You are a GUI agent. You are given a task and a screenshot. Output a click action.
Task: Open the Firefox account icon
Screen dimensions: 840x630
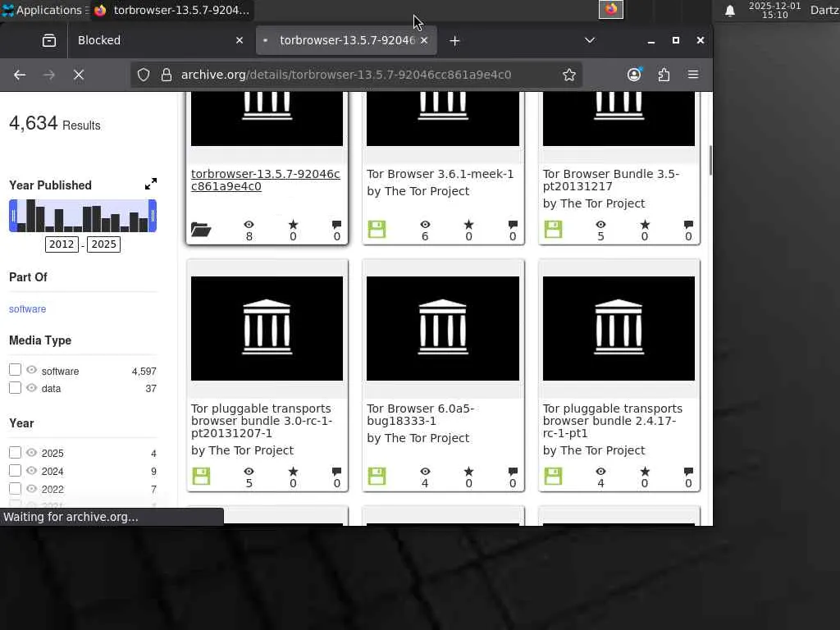(x=634, y=75)
